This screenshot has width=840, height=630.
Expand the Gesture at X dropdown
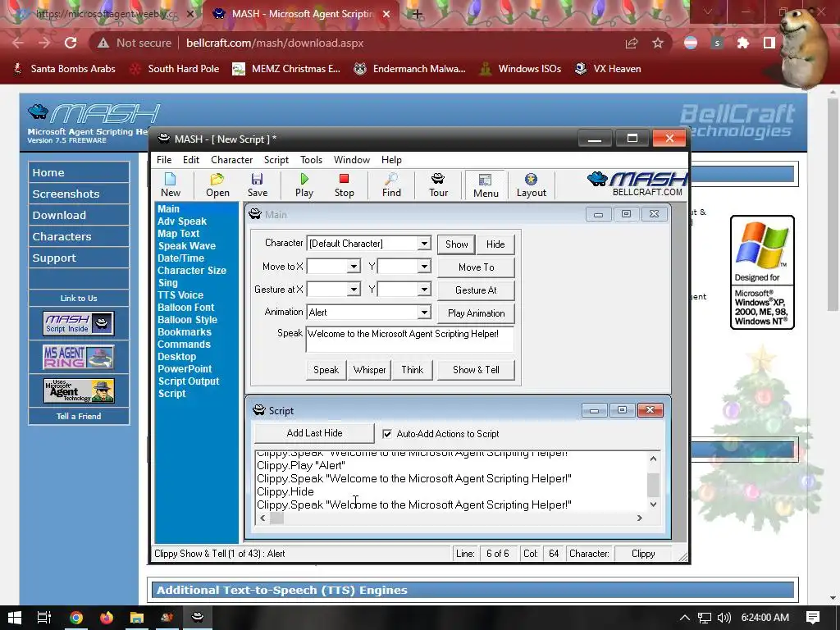[x=354, y=290]
